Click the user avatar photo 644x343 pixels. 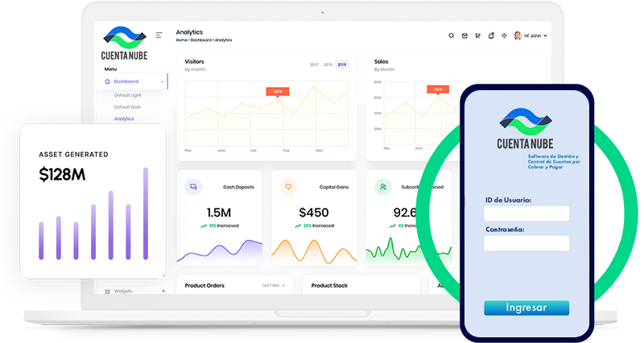coord(518,35)
